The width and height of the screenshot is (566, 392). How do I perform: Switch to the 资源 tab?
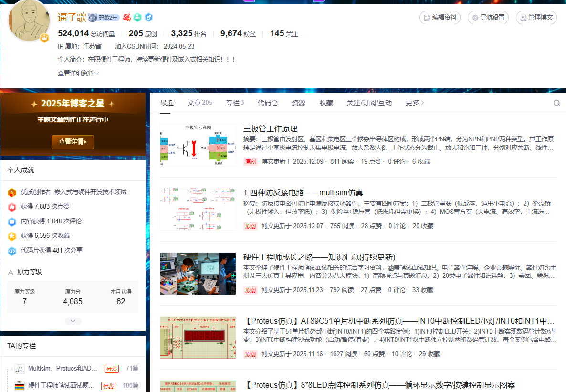tap(299, 103)
